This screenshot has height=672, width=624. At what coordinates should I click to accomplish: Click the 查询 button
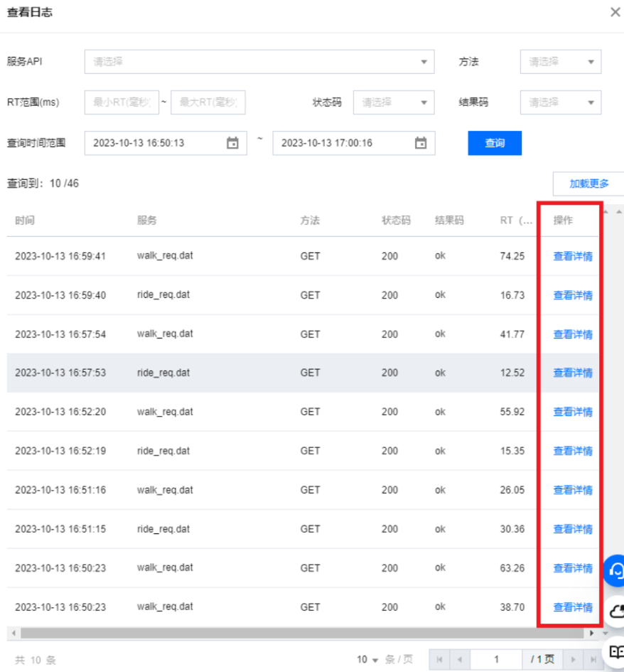(x=495, y=143)
